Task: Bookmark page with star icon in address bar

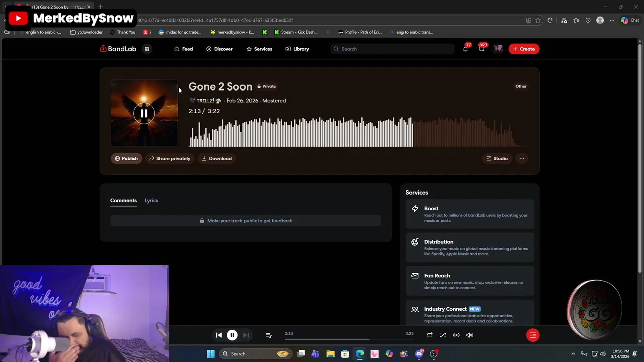Action: (538, 20)
